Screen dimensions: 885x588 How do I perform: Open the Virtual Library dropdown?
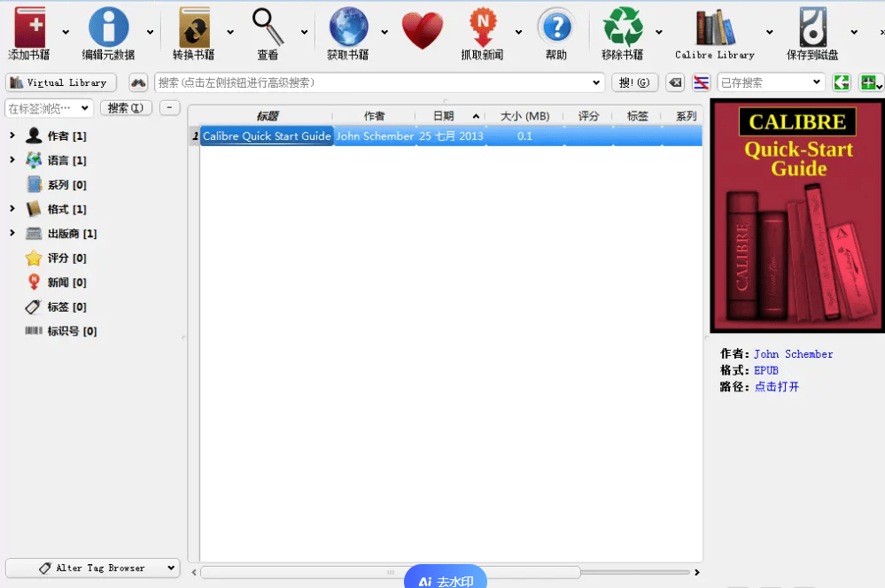point(60,81)
